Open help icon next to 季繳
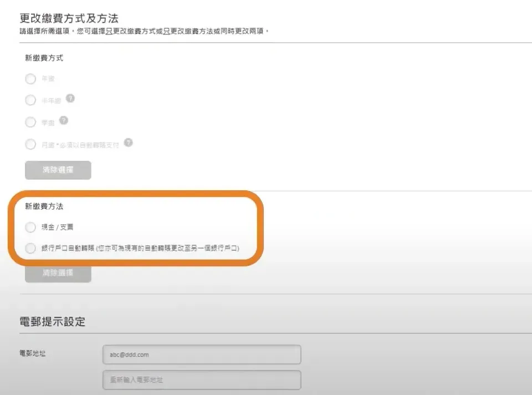532x395 pixels. click(63, 120)
